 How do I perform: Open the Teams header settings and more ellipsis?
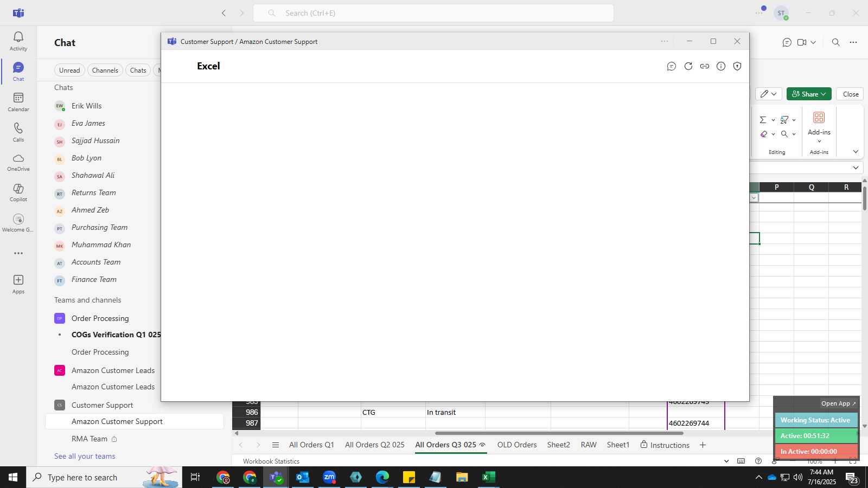tap(759, 12)
